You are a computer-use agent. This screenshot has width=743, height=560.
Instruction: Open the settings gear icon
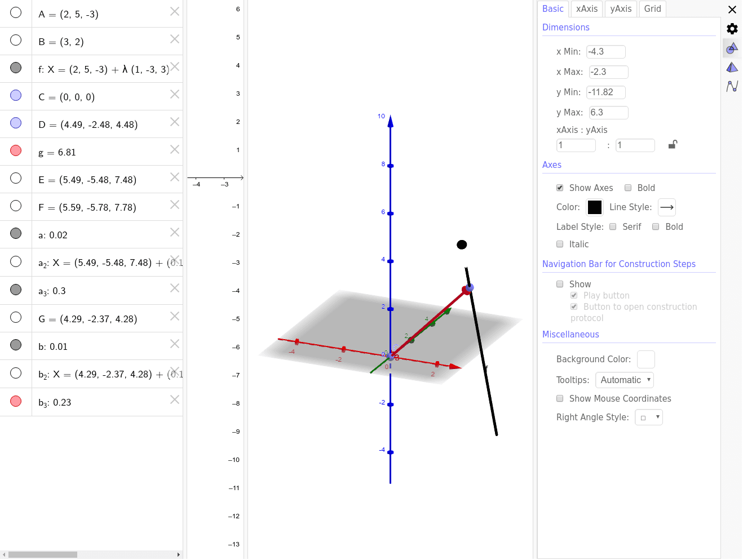[732, 29]
